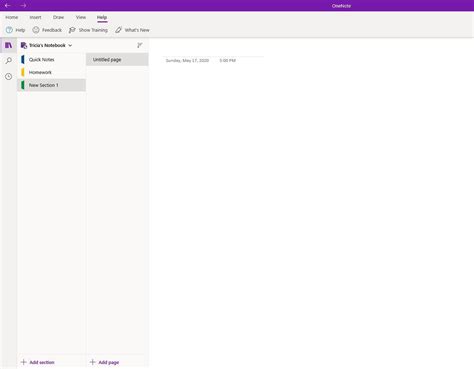Open search with magnifier icon
474x369 pixels.
pos(9,61)
